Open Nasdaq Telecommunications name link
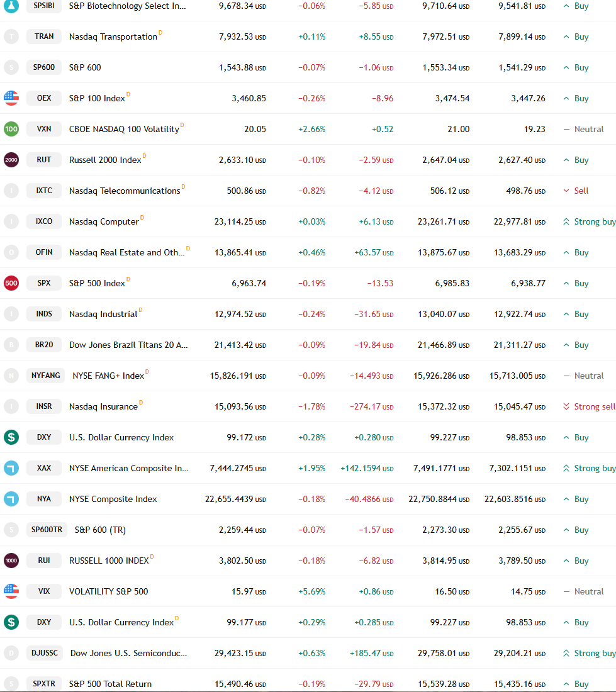Viewport: 616px width, 692px height. coord(125,191)
